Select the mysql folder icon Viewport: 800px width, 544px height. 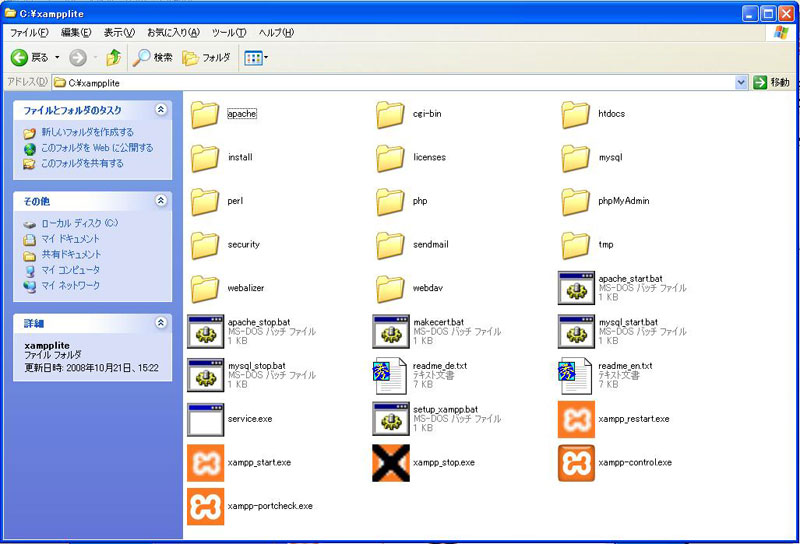[576, 158]
